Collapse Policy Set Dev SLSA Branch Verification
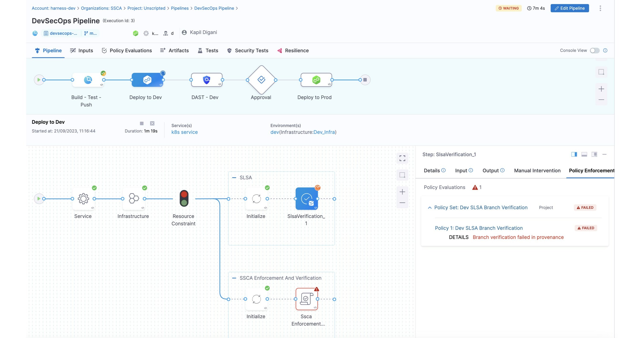The width and height of the screenshot is (644, 338). tap(429, 207)
